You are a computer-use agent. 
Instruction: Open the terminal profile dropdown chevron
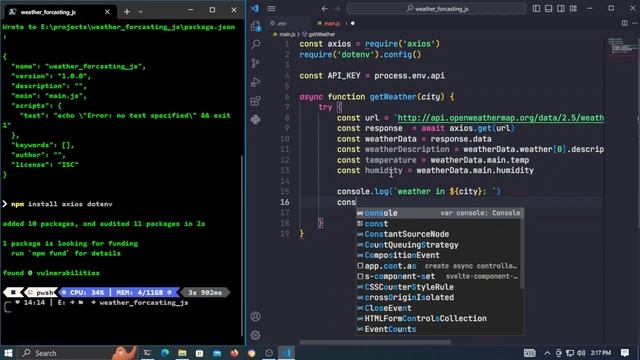pos(140,12)
